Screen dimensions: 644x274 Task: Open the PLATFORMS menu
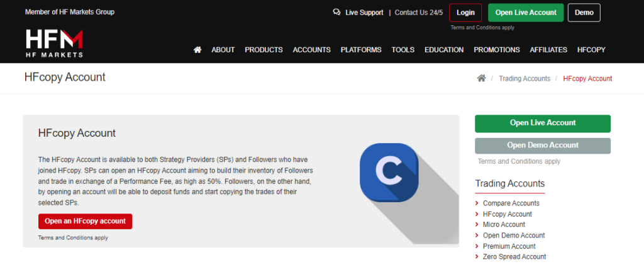361,50
